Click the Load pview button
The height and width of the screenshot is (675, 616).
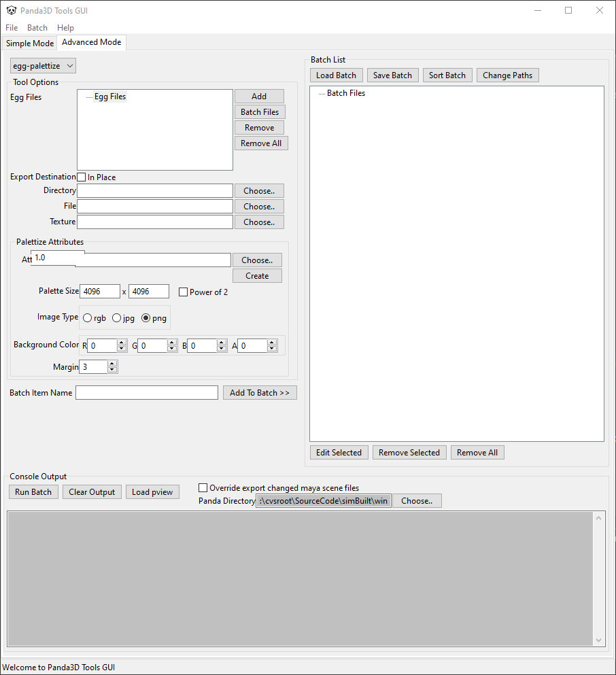152,492
